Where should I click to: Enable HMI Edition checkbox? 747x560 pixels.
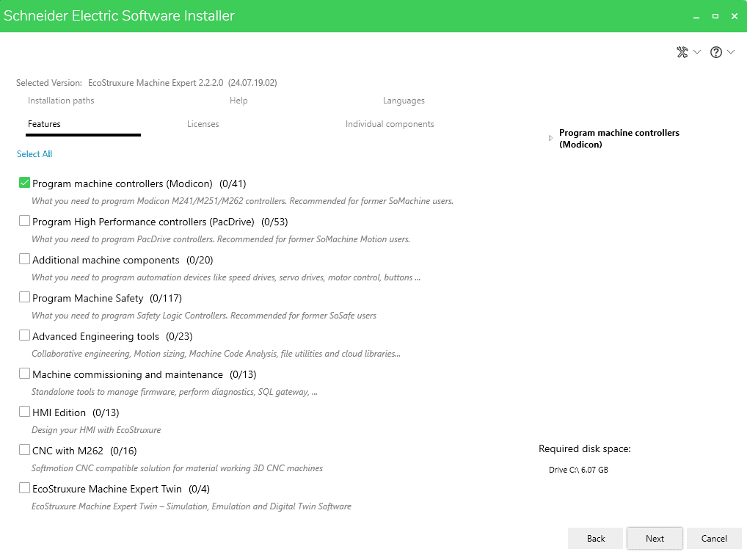click(x=24, y=411)
